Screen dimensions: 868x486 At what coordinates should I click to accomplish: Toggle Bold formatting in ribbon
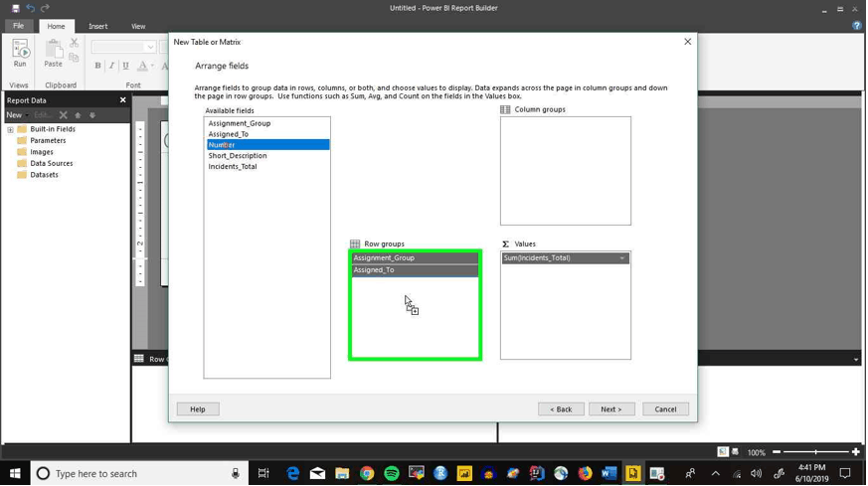coord(98,66)
